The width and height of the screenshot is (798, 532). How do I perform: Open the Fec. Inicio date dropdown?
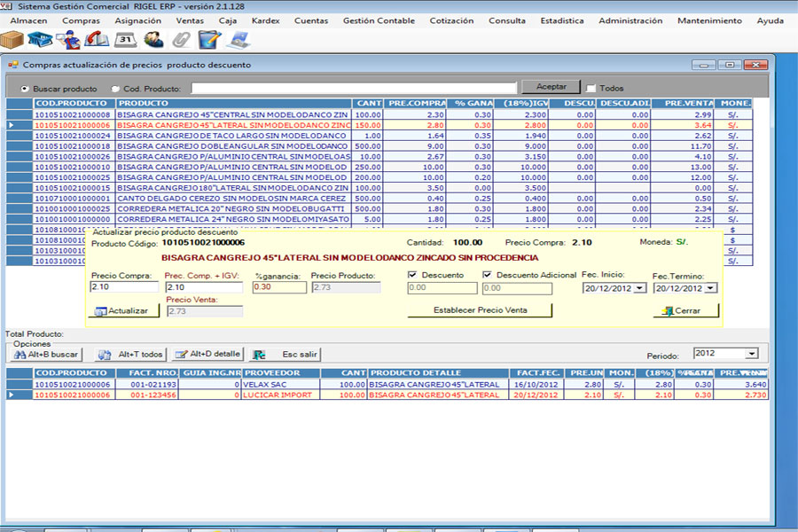640,288
